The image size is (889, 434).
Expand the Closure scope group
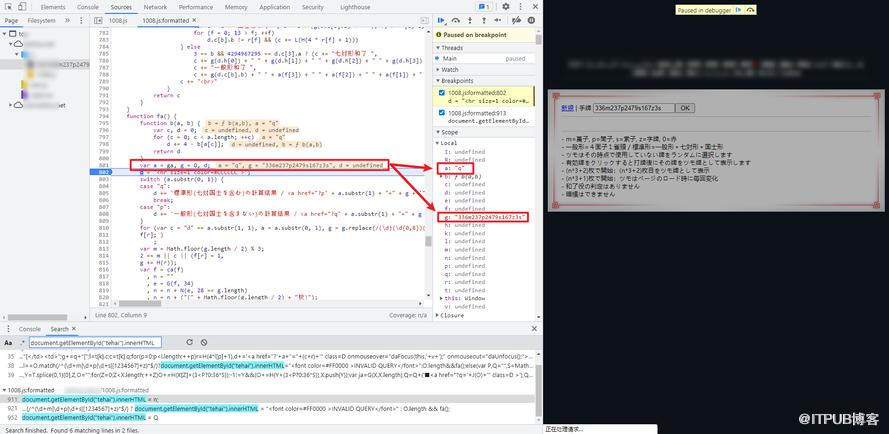tap(437, 315)
